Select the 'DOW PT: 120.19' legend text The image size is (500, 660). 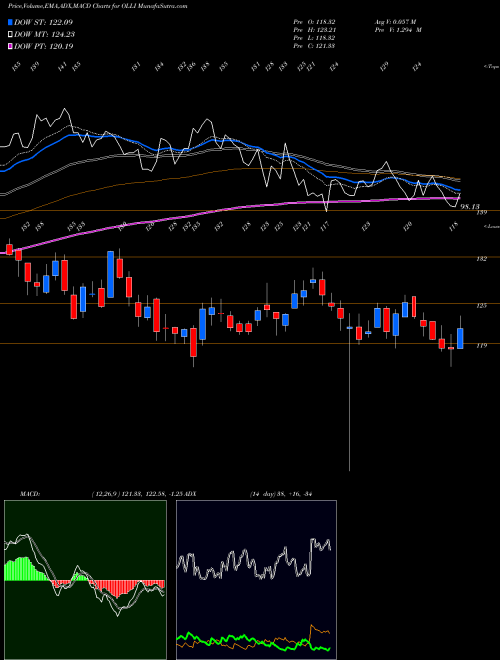(44, 46)
